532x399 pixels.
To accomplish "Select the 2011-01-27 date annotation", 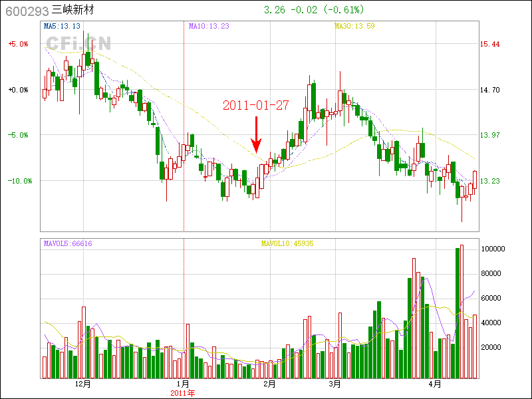I will pyautogui.click(x=256, y=105).
